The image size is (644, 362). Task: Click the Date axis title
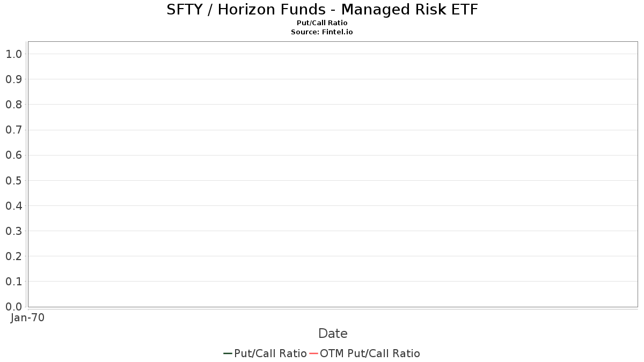pyautogui.click(x=333, y=333)
